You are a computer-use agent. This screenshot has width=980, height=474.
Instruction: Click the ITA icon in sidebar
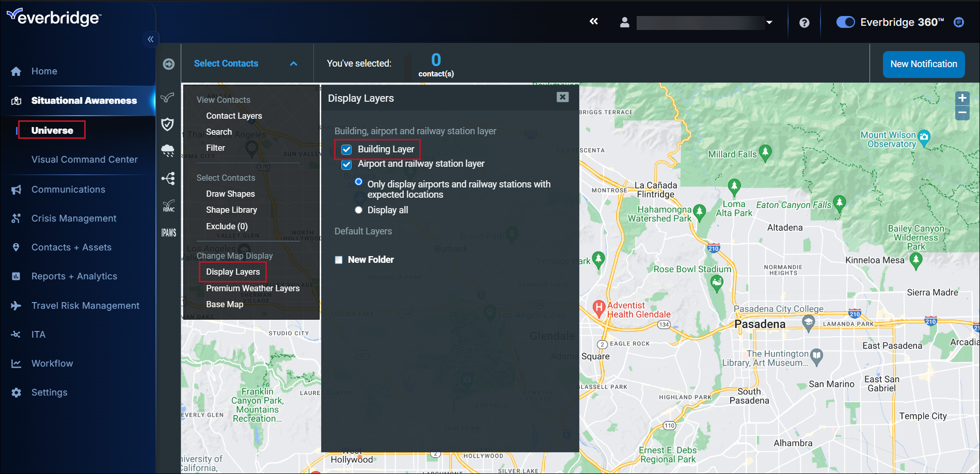tap(16, 335)
